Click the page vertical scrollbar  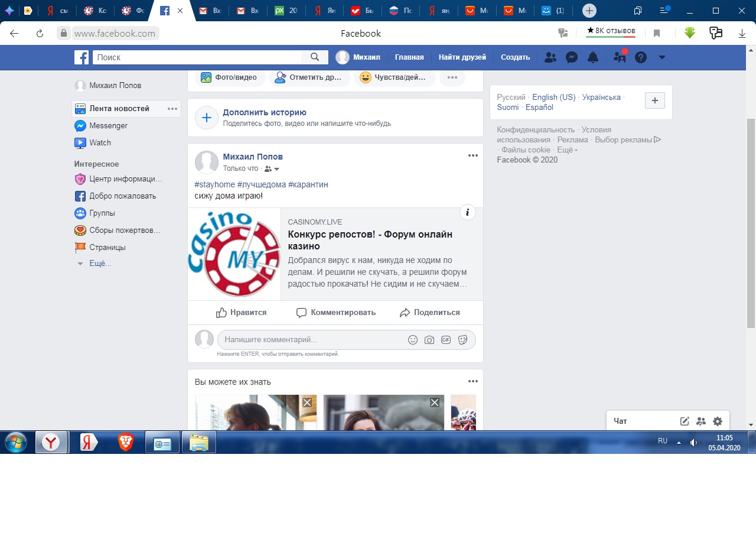pyautogui.click(x=751, y=223)
